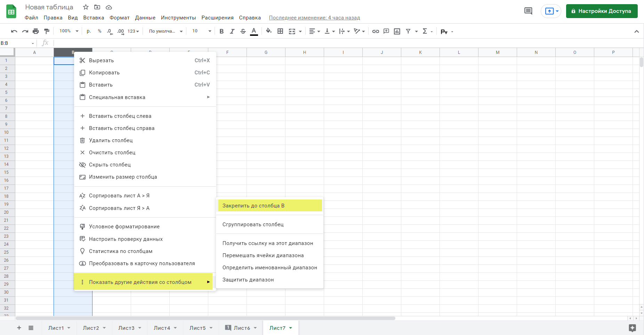Open the zoom 100% dropdown
644x335 pixels.
coord(69,31)
